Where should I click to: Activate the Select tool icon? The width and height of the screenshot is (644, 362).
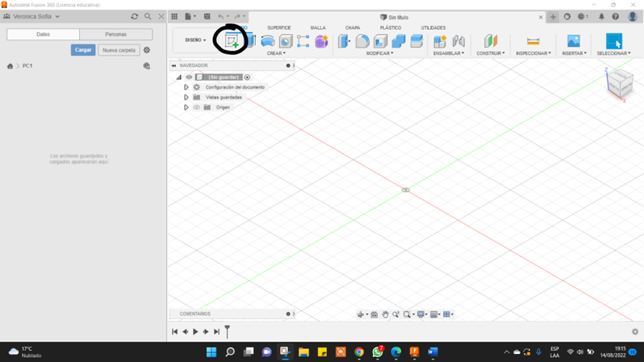pos(613,41)
